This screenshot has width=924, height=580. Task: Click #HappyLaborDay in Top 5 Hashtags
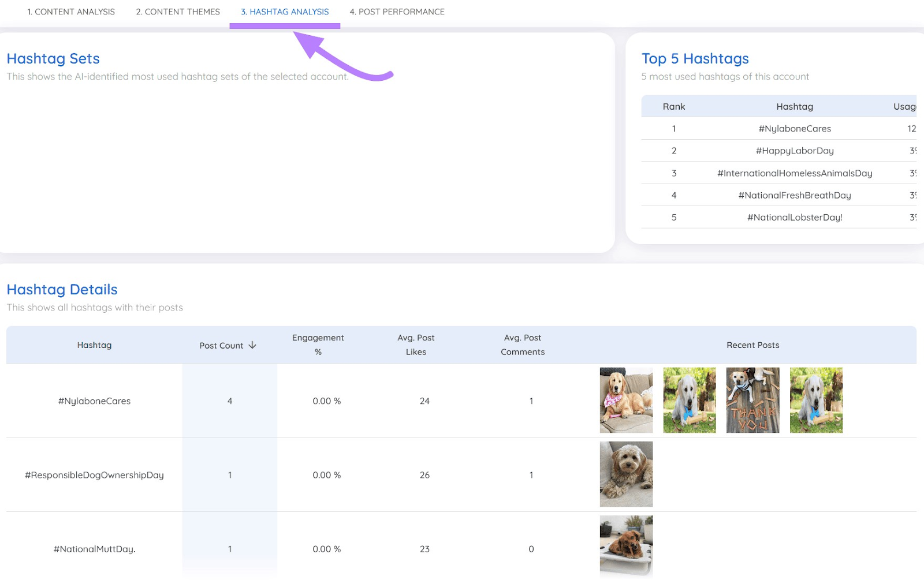point(795,151)
